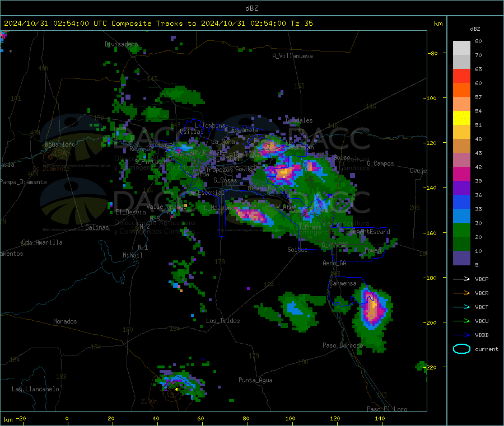This screenshot has height=426, width=504.
Task: Click the orange VBCR arrow legend icon
Action: (x=461, y=293)
